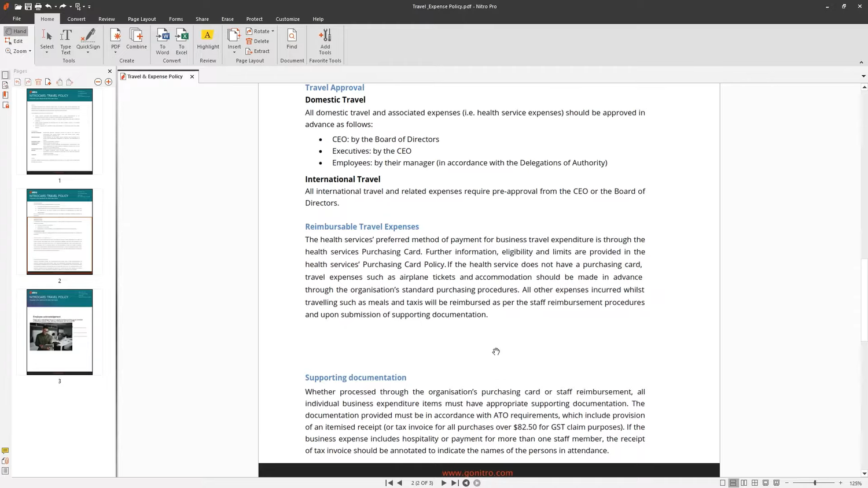Jump to the last page

tap(455, 483)
